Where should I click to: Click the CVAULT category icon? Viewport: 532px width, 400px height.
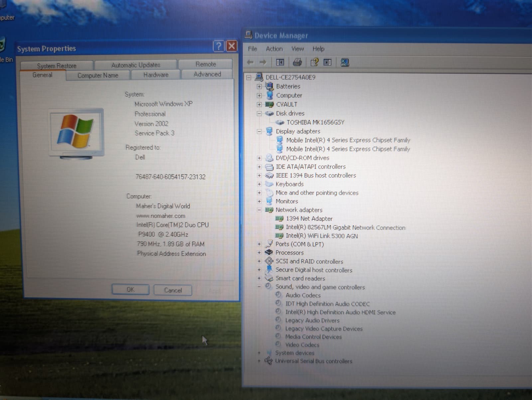click(x=269, y=104)
